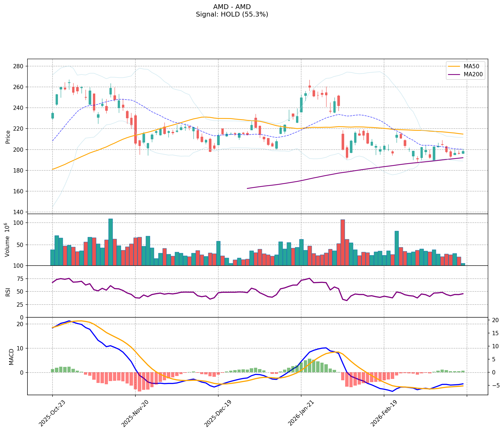
Task: Click the MACD axis label
Action: click(11, 357)
